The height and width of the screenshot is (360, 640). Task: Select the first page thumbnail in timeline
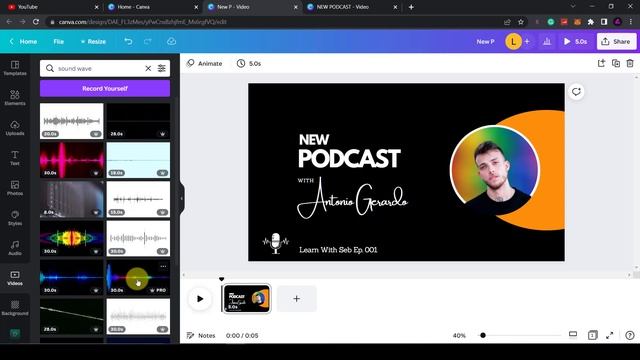[x=247, y=299]
